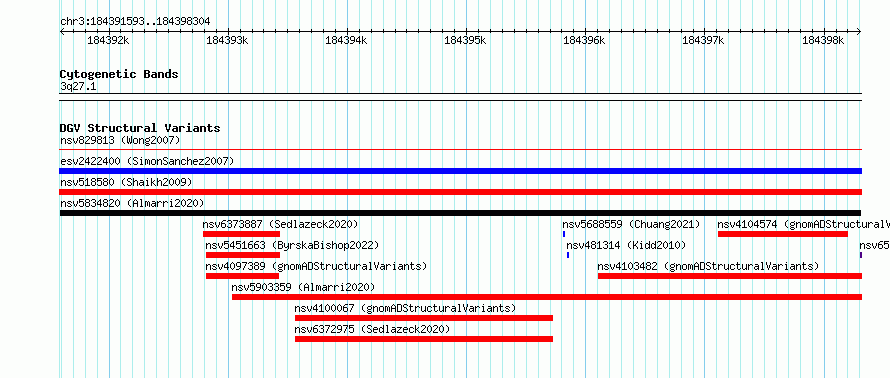Viewport: 890px width, 378px height.
Task: Click the DGV Structural Variants track title
Action: [x=140, y=128]
